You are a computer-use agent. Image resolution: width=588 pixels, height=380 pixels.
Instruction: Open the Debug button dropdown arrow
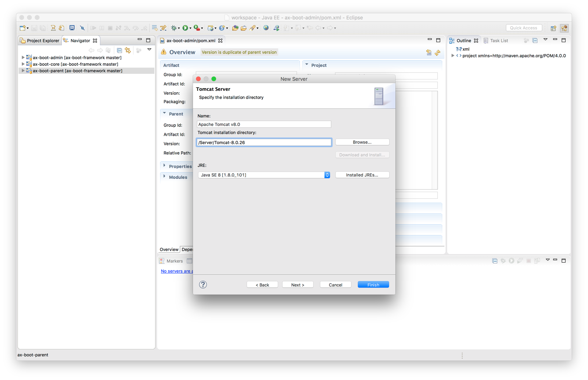pos(179,28)
